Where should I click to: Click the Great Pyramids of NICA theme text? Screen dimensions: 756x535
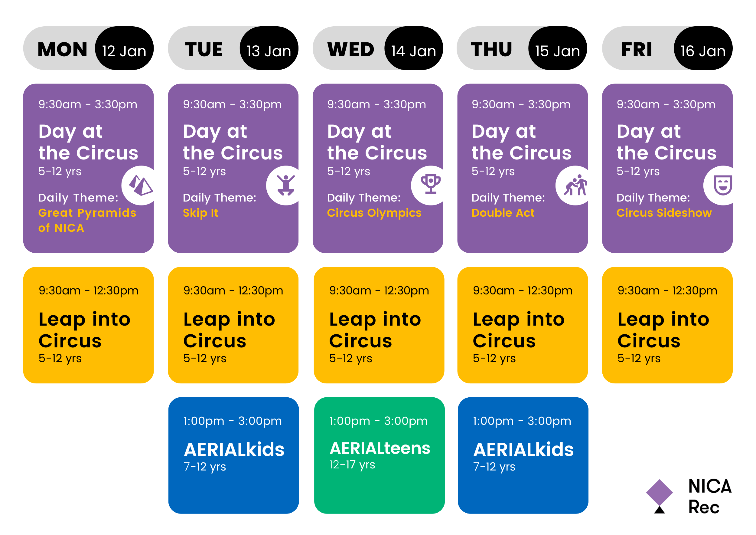(87, 220)
